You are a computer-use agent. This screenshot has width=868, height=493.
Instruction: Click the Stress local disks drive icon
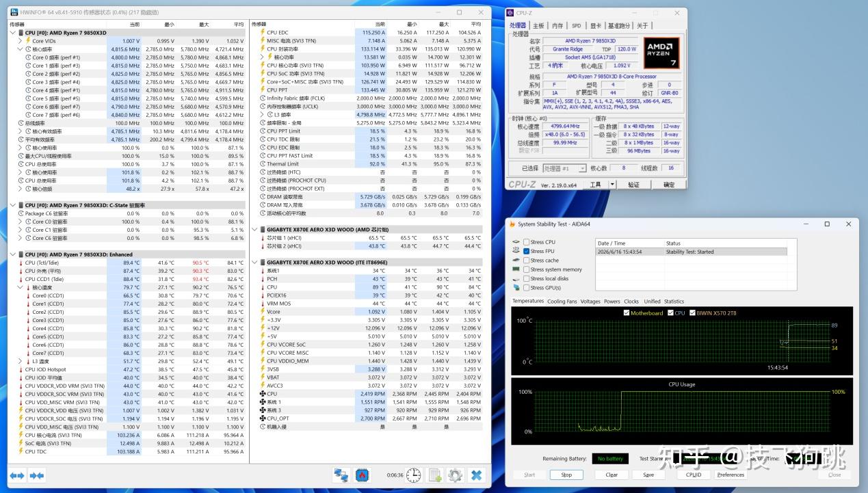point(516,278)
